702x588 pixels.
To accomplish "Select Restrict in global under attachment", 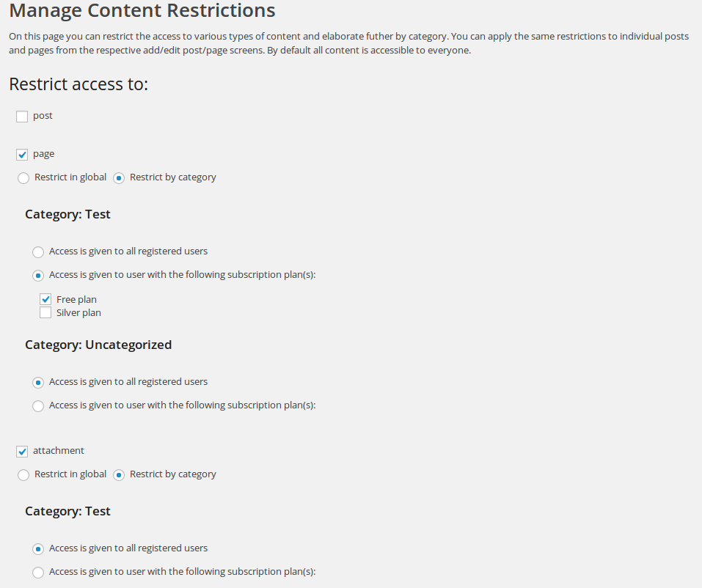I will click(x=23, y=475).
